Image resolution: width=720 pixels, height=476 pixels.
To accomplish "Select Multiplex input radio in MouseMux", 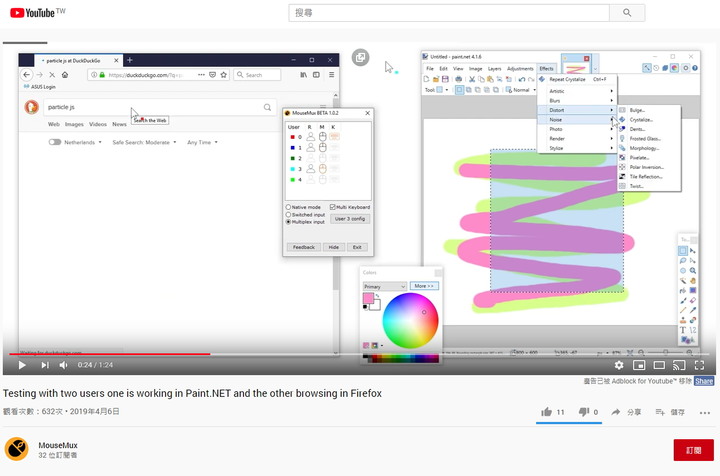I will click(288, 222).
